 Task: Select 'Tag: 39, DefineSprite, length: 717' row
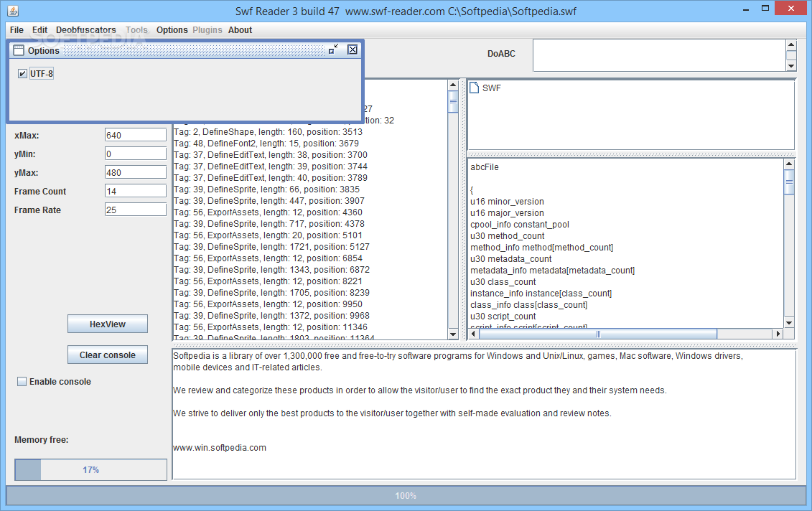tap(269, 224)
